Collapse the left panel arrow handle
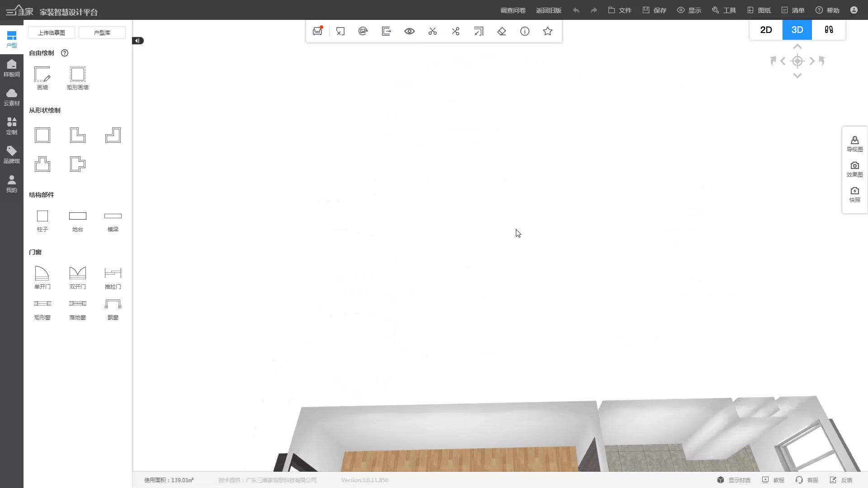This screenshot has height=488, width=868. point(138,41)
